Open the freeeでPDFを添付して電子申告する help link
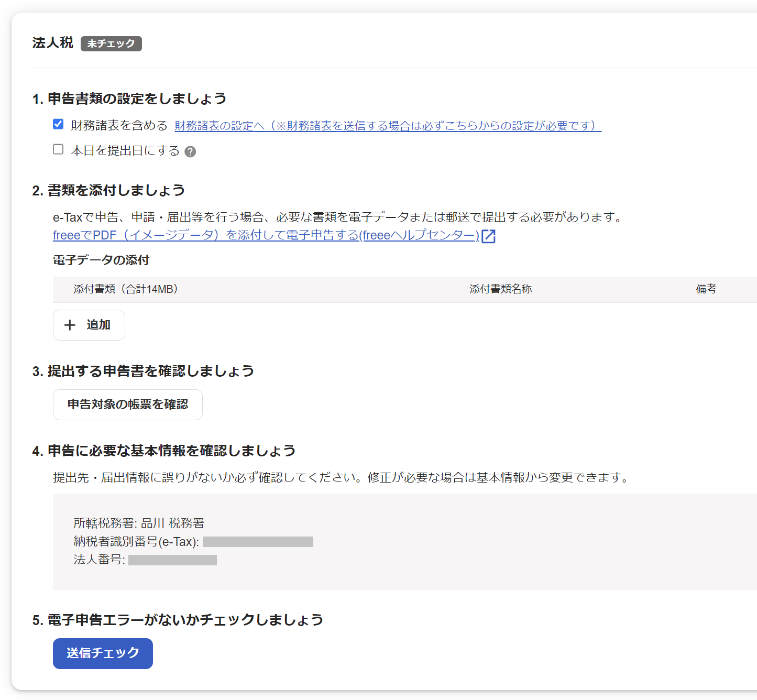The image size is (757, 700). point(266,235)
